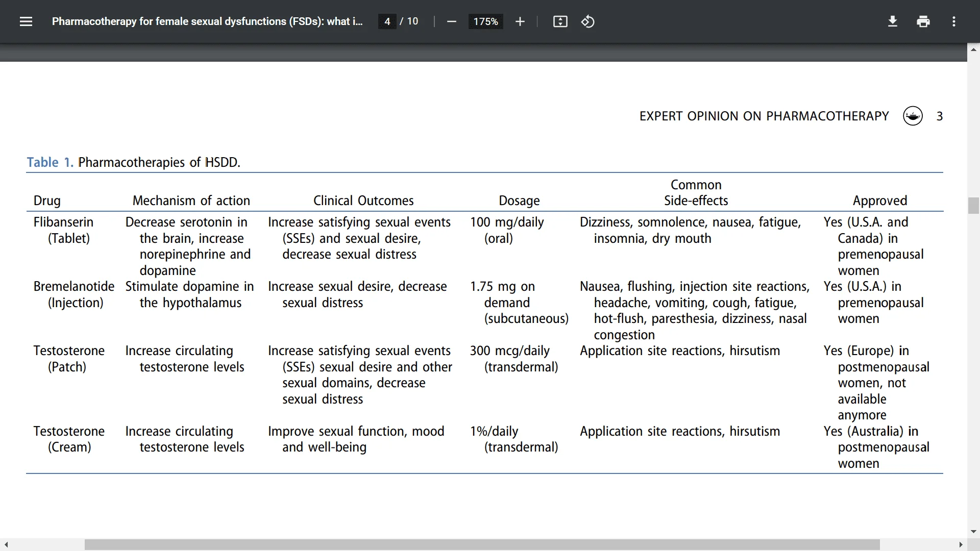Viewport: 980px width, 551px height.
Task: Click 'EXPERT OPINION ON PHARMACOTHERAPY' header
Action: tap(764, 116)
